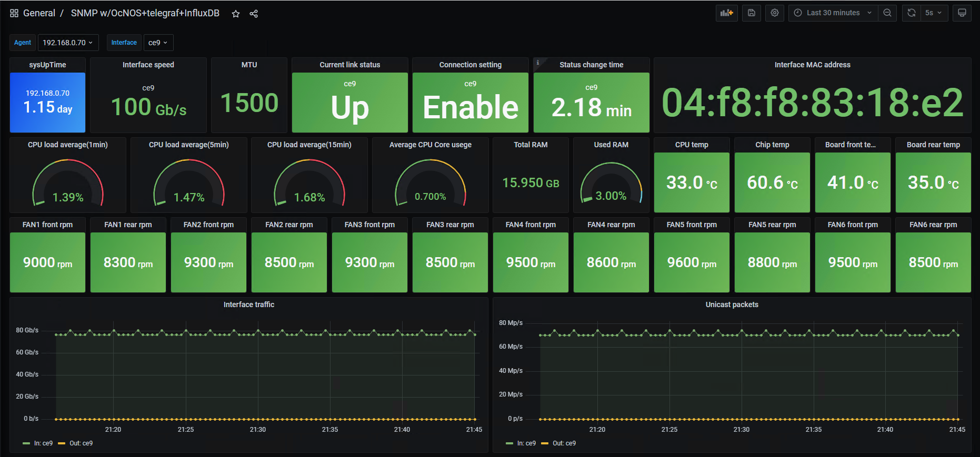
Task: Cycle view mode monitor icon
Action: coord(962,13)
